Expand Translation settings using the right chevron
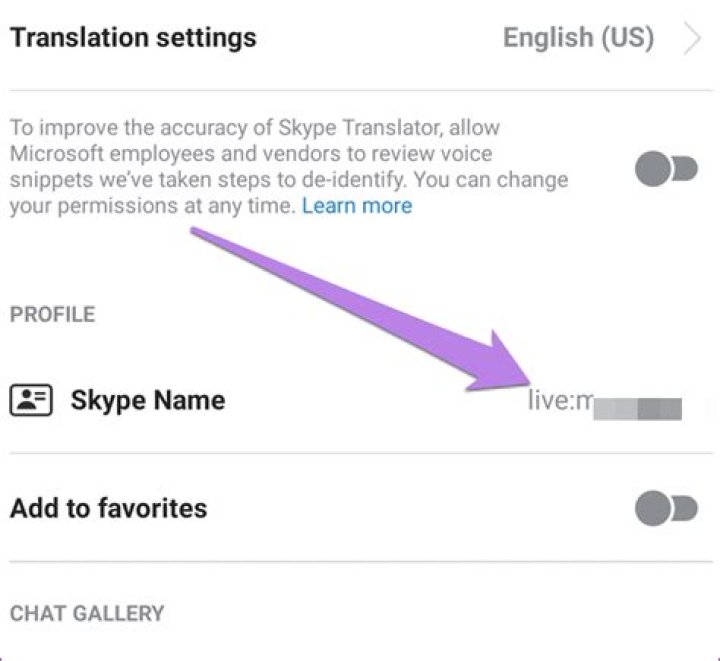Image resolution: width=720 pixels, height=661 pixels. coord(692,39)
